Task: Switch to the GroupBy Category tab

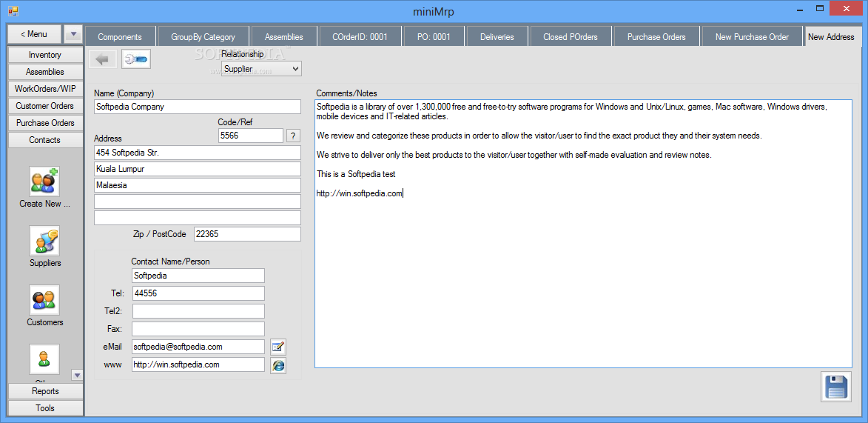Action: click(203, 36)
